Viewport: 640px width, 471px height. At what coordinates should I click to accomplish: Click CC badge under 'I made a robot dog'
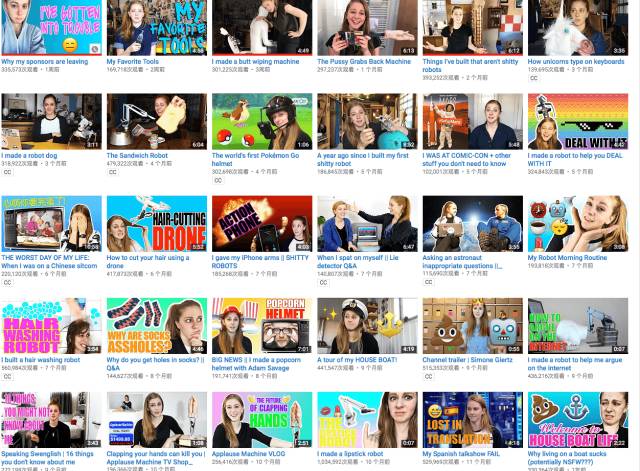[7, 172]
